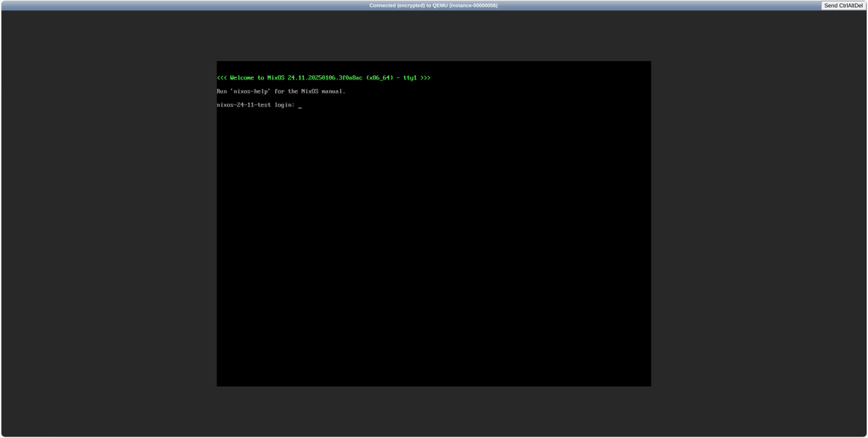The image size is (868, 438).
Task: Click the "Run 'nixos-help'" manual hint text
Action: (x=281, y=91)
